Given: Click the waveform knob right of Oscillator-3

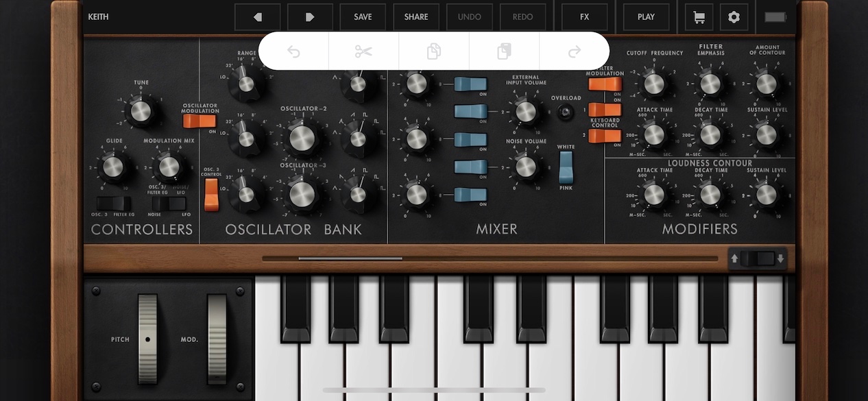Looking at the screenshot, I should 358,194.
